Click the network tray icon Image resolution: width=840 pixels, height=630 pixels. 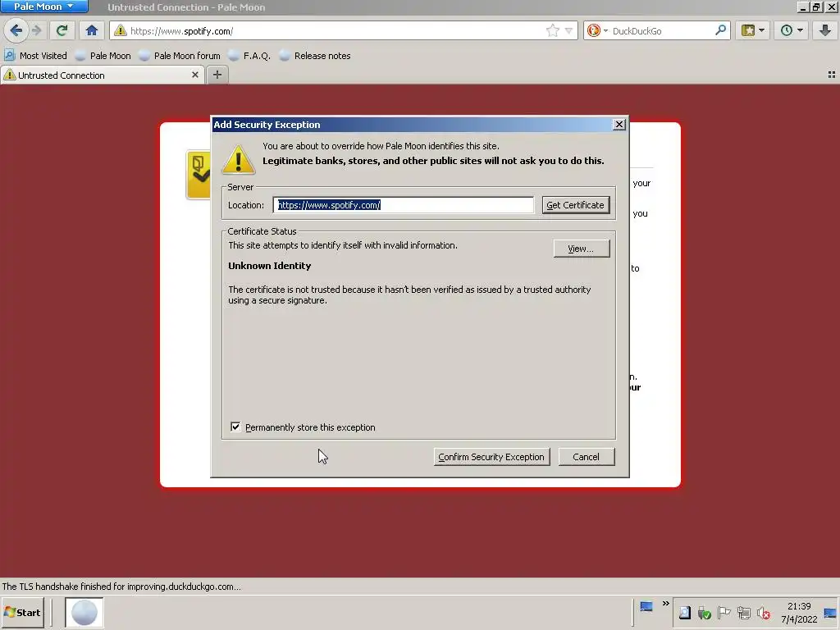tap(743, 613)
